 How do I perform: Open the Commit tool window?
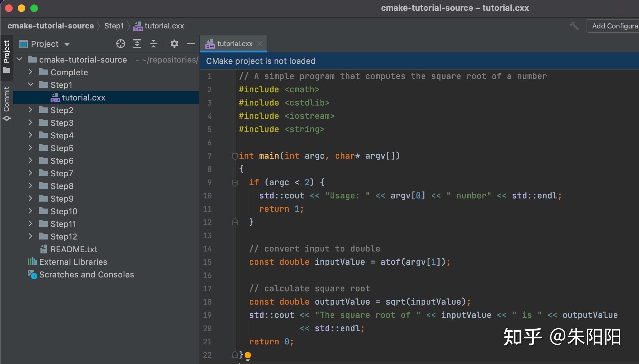click(7, 100)
